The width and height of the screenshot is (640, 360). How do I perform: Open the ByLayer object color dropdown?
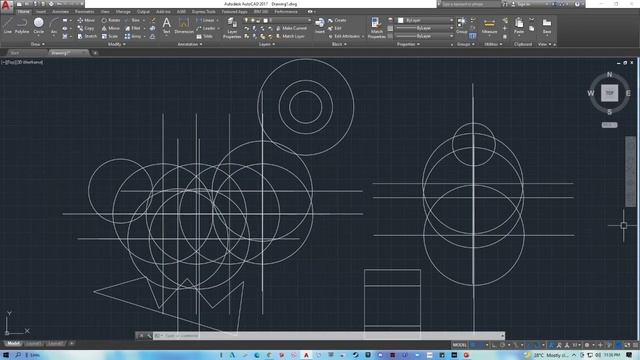pos(425,20)
